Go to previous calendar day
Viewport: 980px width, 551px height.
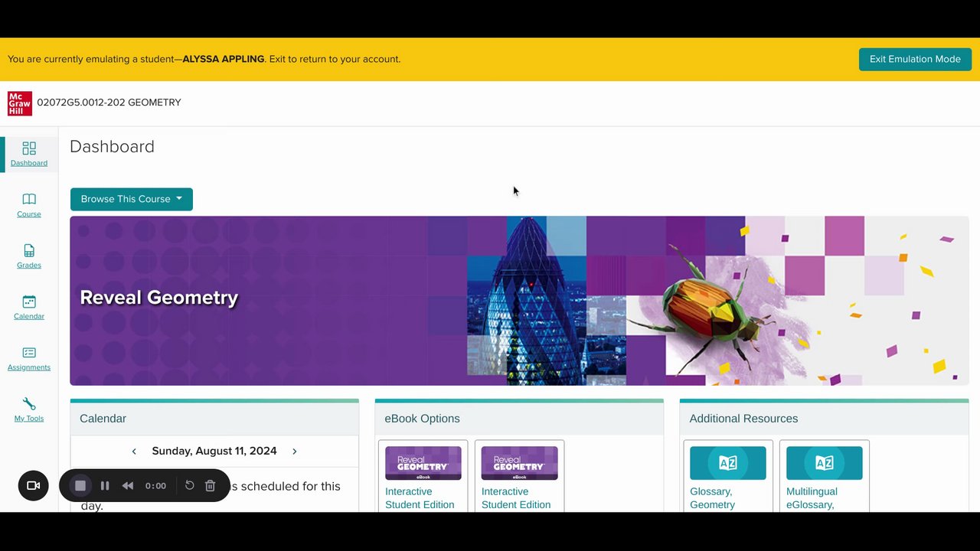[x=134, y=452]
